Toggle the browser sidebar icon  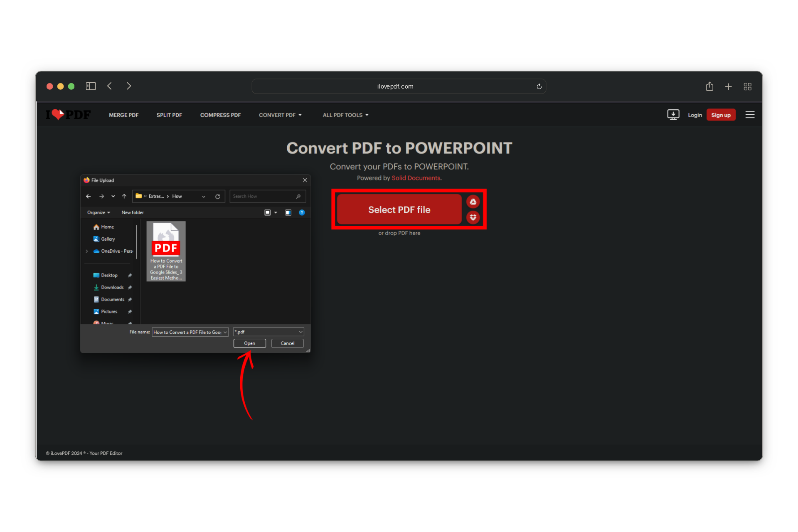(x=91, y=86)
